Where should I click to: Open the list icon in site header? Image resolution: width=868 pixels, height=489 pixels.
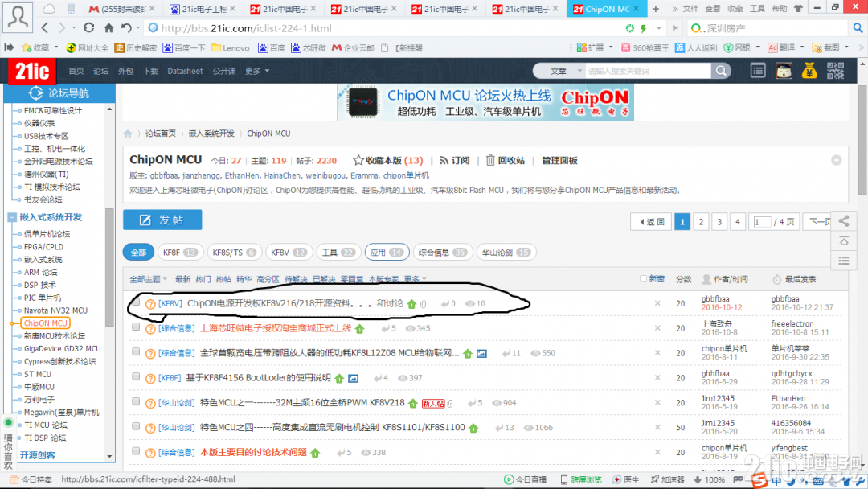758,71
